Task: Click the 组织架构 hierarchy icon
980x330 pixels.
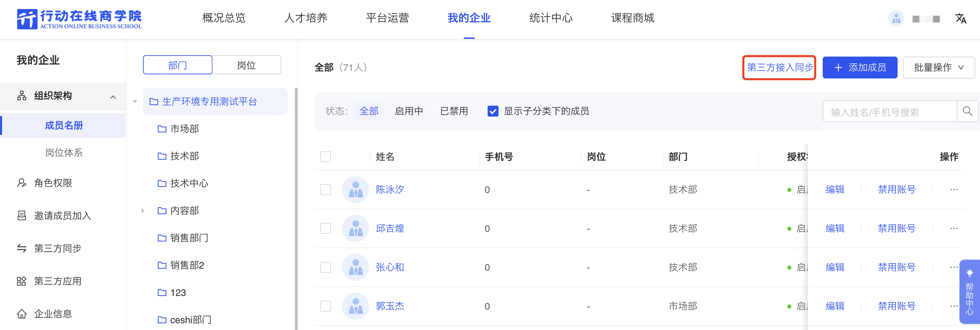Action: 22,96
